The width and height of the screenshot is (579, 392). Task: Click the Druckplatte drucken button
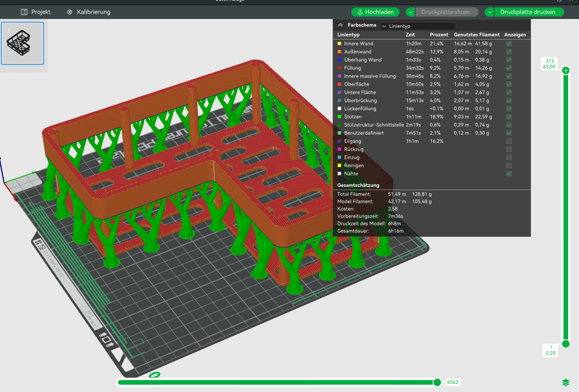click(527, 12)
